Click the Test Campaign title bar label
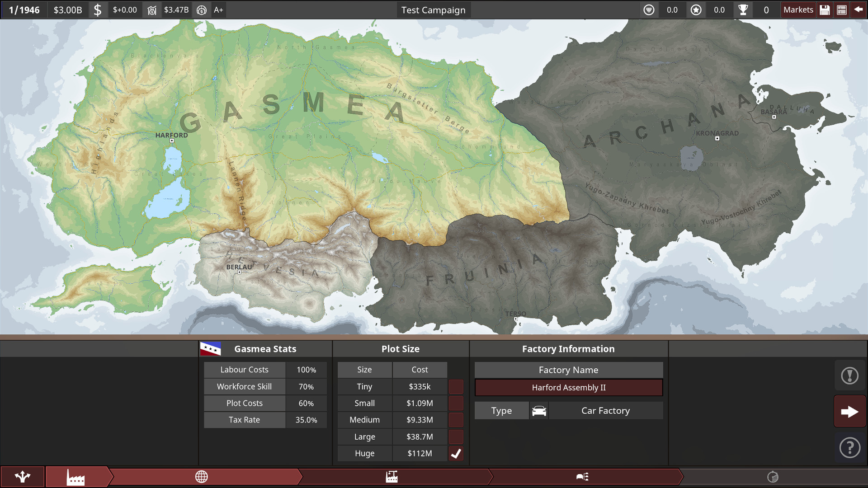This screenshot has width=868, height=488. [433, 9]
